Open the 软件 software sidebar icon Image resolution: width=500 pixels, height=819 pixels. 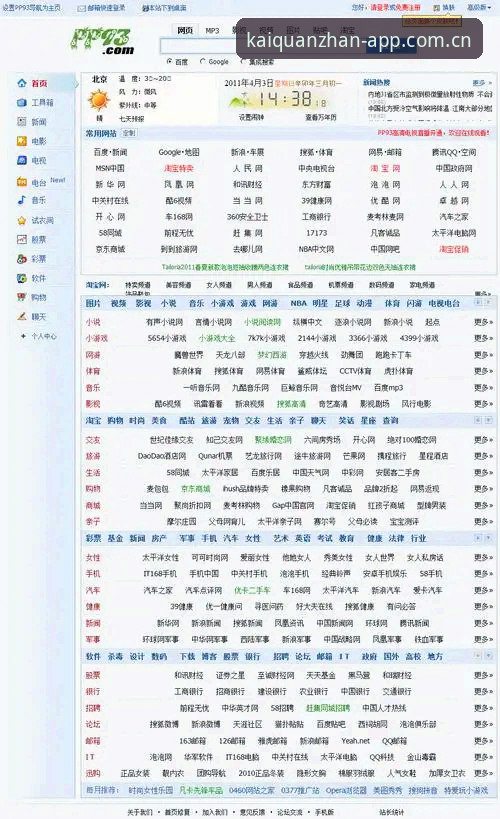click(22, 278)
